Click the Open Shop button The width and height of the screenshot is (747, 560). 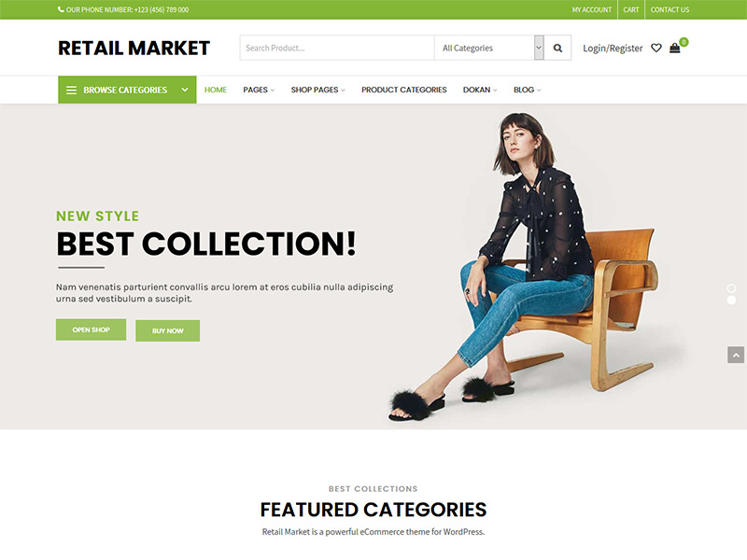(91, 329)
